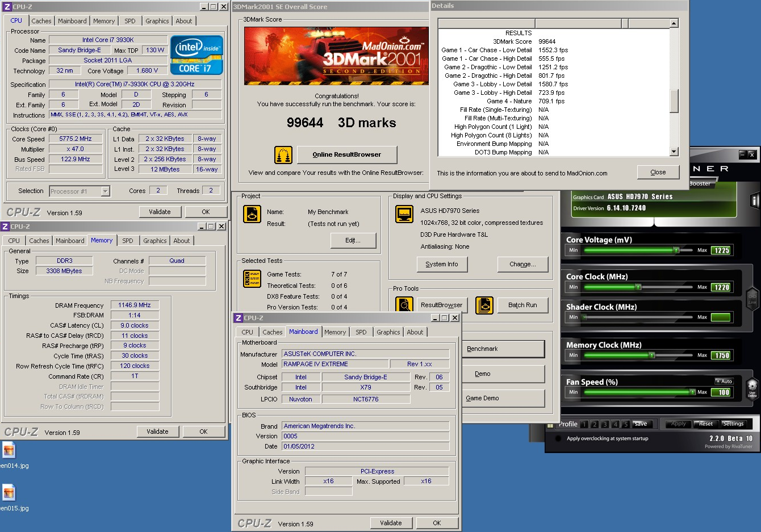Open About tab in CPU-Z Mainboard window
This screenshot has height=532, width=761.
tap(415, 332)
